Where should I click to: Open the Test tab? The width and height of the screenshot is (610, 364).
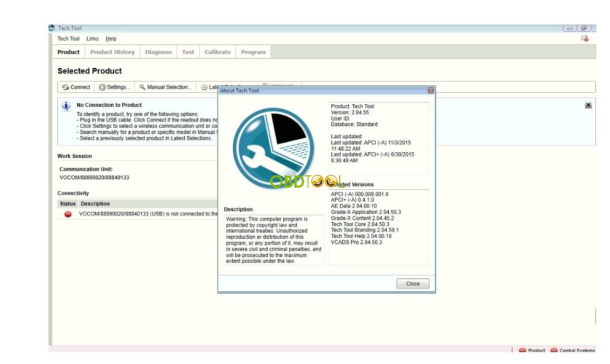(x=188, y=52)
